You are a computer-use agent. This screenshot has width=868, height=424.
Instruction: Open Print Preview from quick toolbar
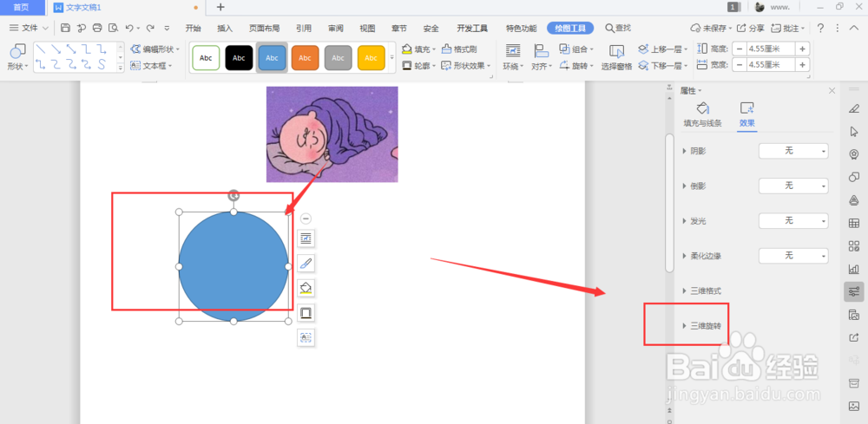coord(114,28)
